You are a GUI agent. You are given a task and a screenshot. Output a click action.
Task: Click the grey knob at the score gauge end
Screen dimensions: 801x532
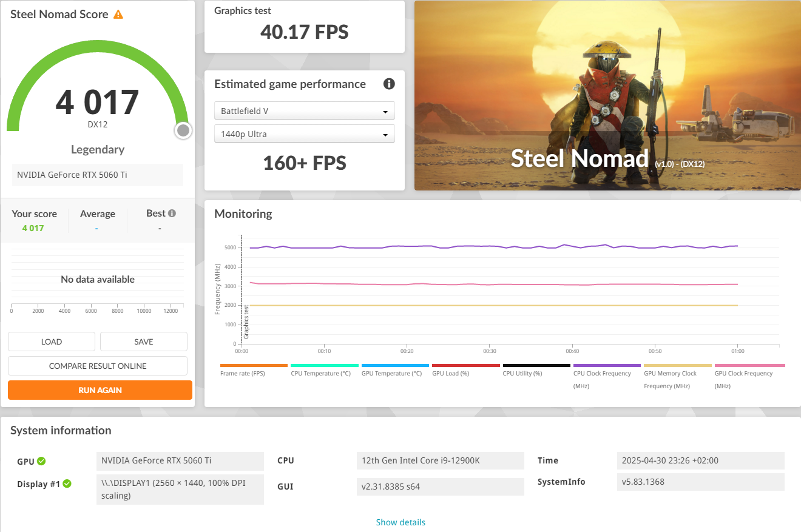tap(183, 130)
